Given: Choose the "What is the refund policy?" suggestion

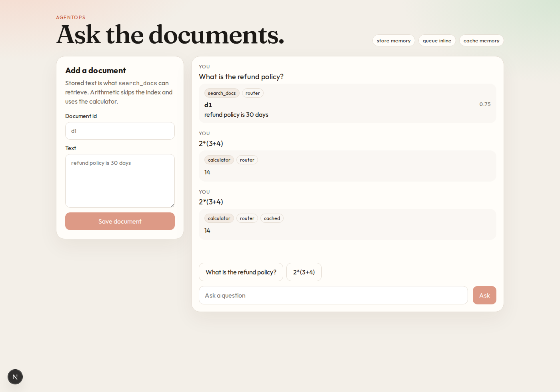Looking at the screenshot, I should (241, 272).
